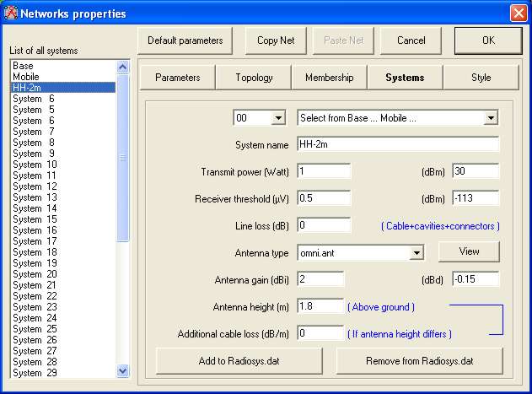This screenshot has width=532, height=394.
Task: Go to the Membership tab
Action: (x=330, y=78)
